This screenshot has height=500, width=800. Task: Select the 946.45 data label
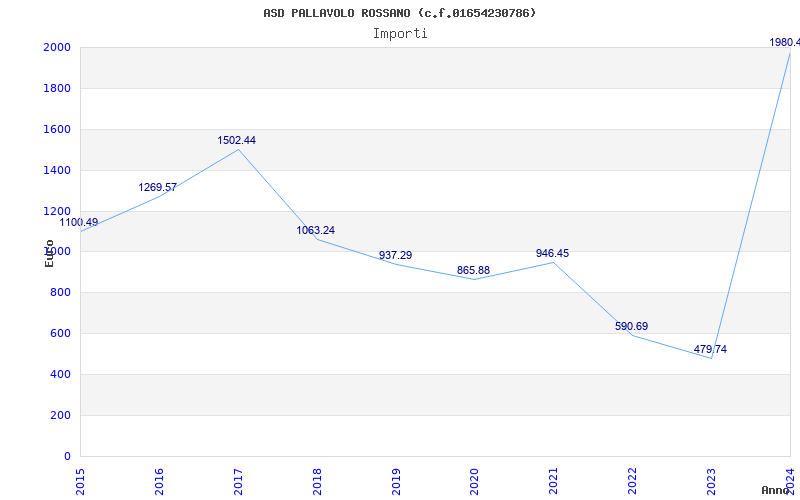click(x=552, y=254)
